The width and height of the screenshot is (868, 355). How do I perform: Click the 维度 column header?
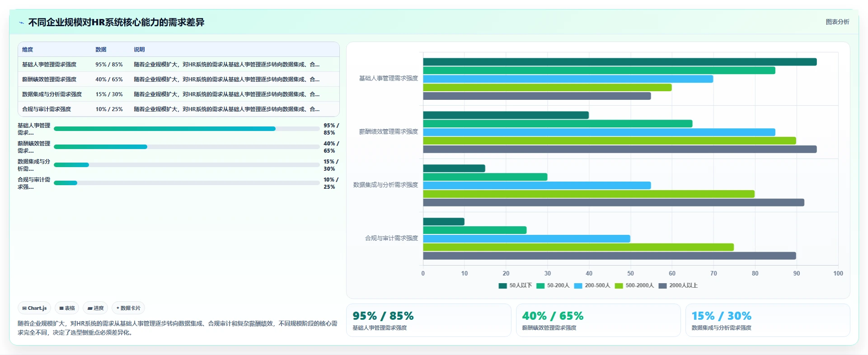28,50
